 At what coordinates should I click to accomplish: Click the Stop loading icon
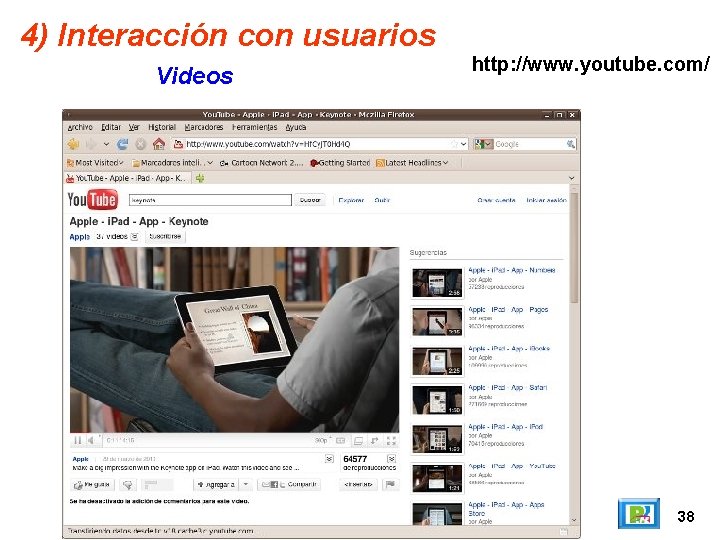click(141, 144)
